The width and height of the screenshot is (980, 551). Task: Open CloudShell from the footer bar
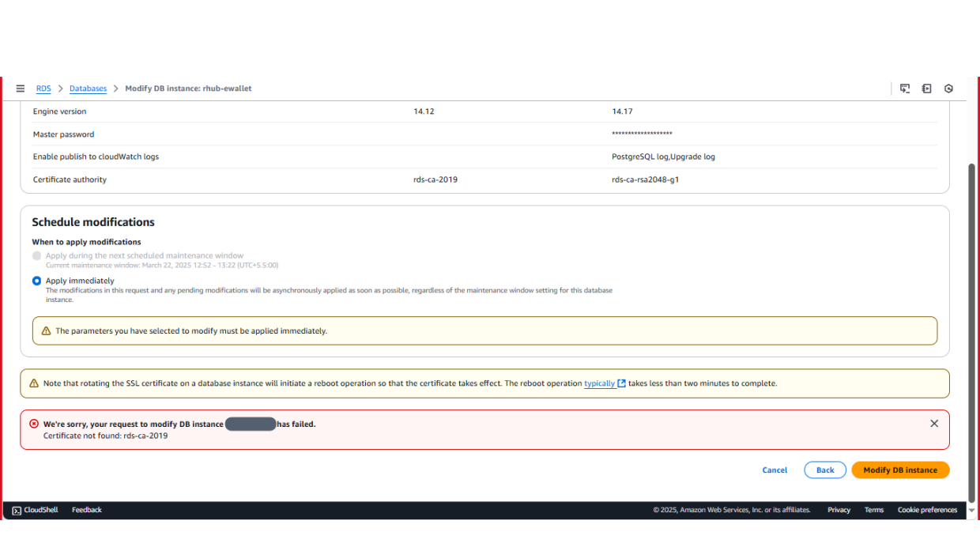click(x=35, y=510)
